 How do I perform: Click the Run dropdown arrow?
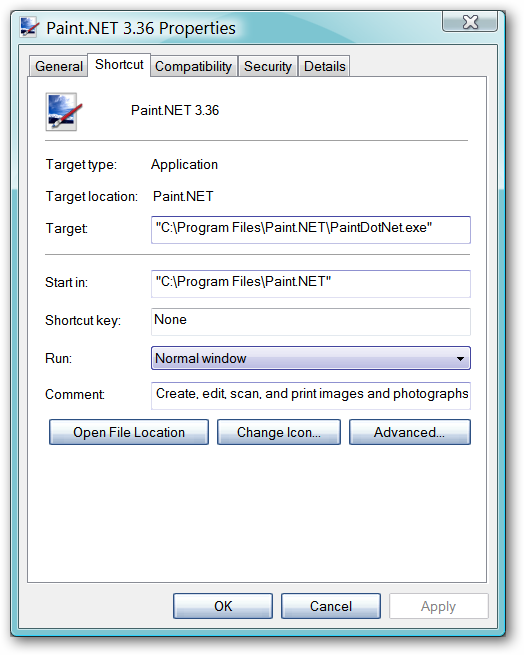(x=460, y=358)
